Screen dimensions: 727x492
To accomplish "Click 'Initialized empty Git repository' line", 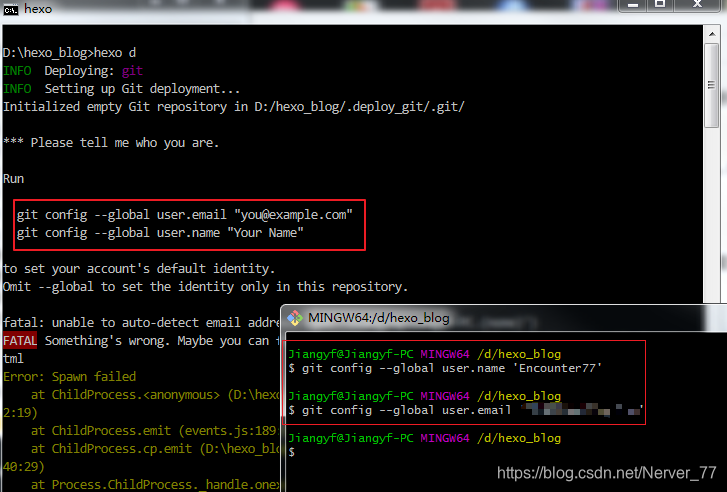I will (234, 107).
